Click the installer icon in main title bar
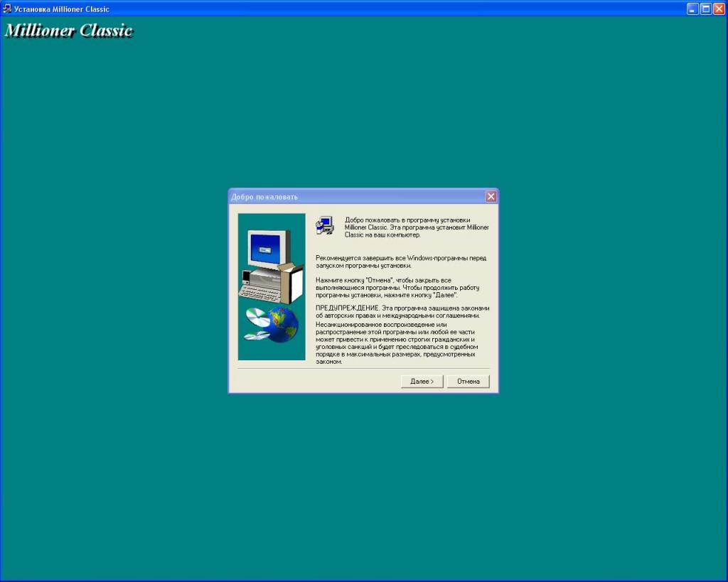 pos(7,9)
